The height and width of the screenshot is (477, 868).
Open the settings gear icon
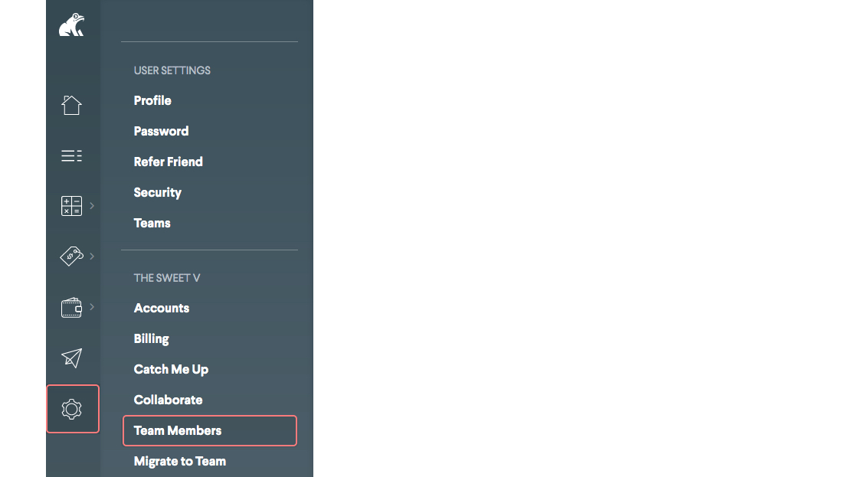click(72, 409)
